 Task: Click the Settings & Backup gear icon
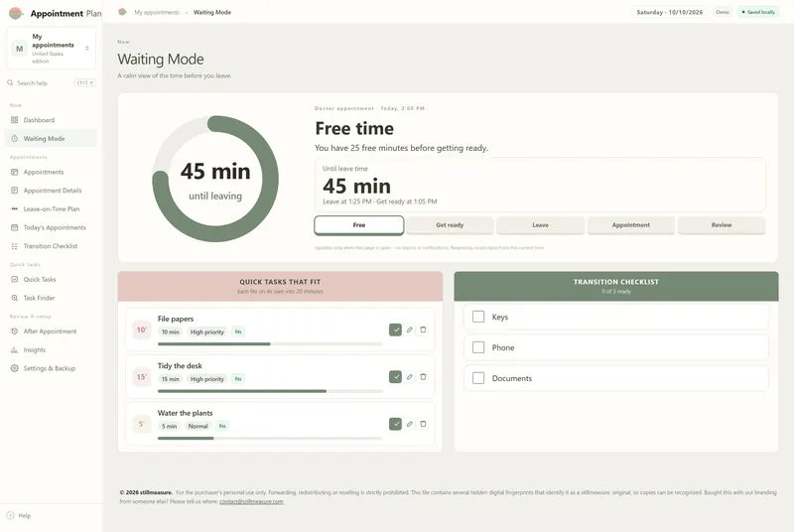(14, 368)
